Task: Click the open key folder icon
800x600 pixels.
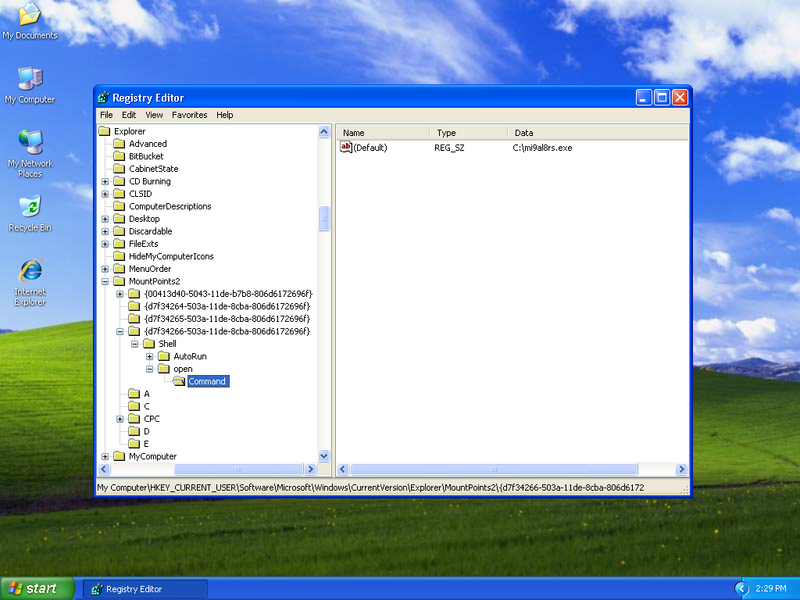Action: click(164, 369)
